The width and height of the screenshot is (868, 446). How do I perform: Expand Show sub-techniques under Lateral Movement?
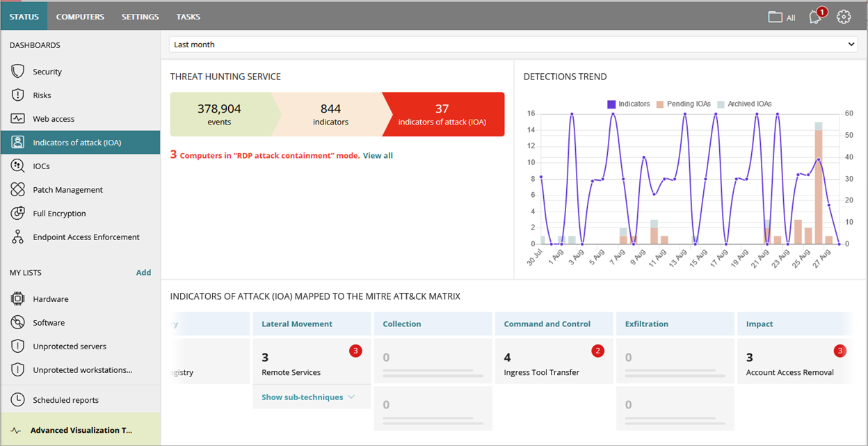302,397
